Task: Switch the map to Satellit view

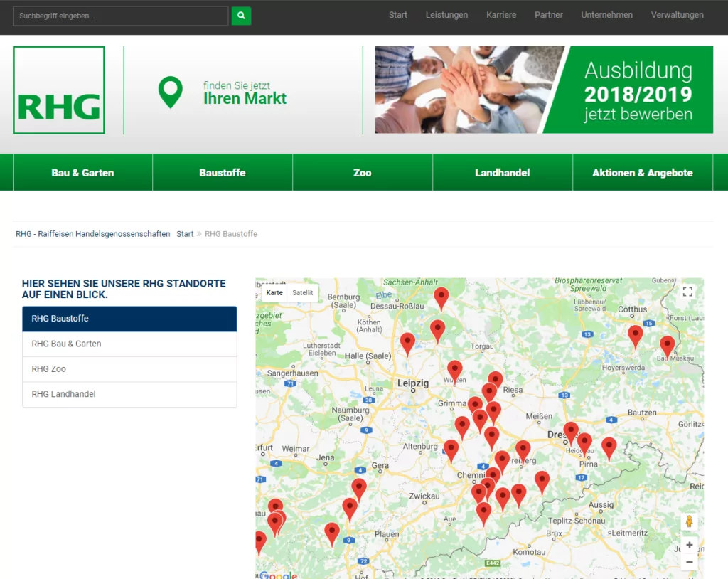Action: pyautogui.click(x=303, y=293)
